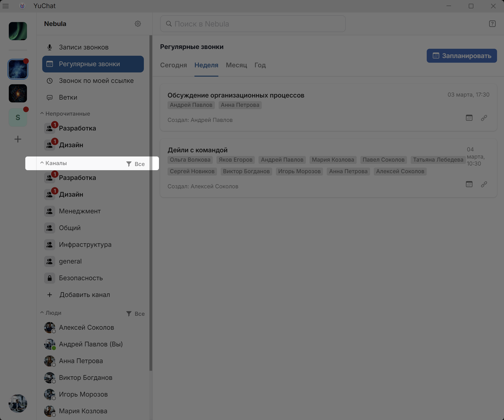Viewport: 504px width, 420px height.
Task: Click the Запланировать button
Action: pos(462,56)
